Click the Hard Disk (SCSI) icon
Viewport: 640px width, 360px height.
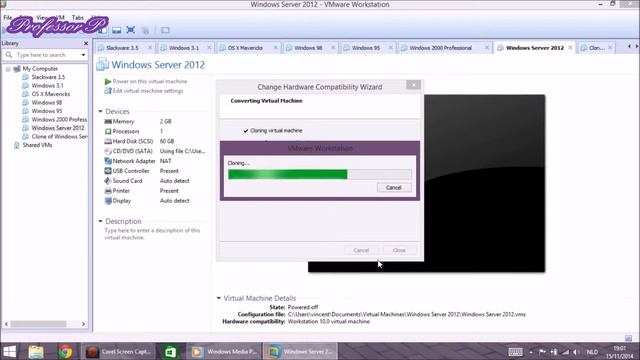(108, 141)
